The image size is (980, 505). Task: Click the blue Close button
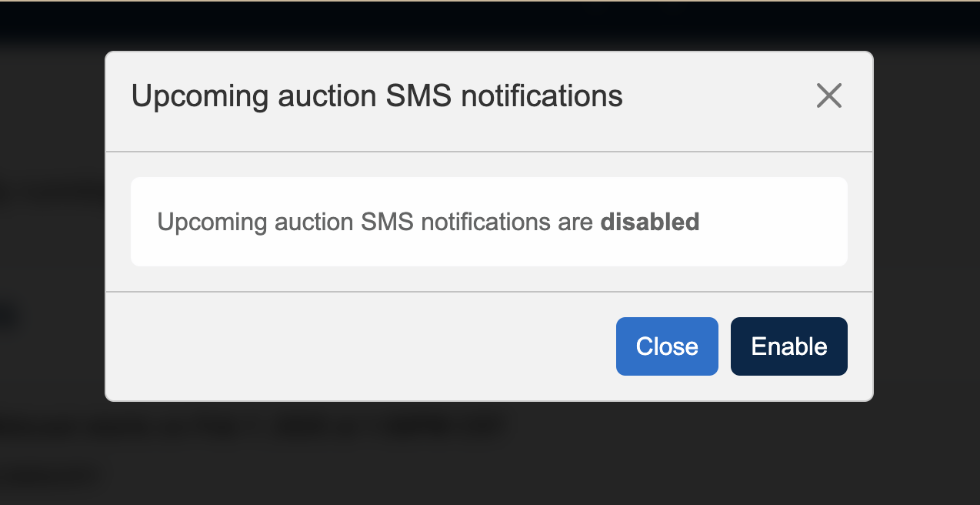pyautogui.click(x=667, y=346)
